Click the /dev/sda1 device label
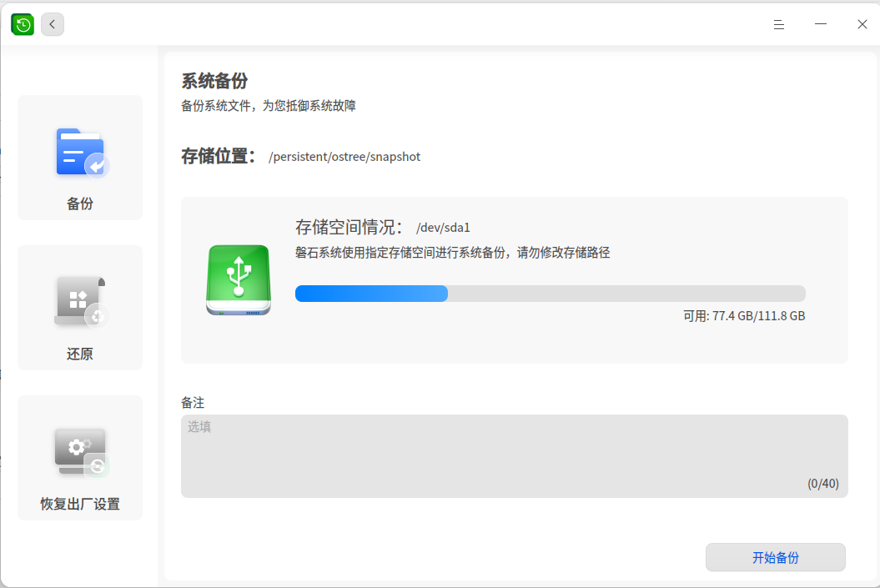 click(x=444, y=228)
